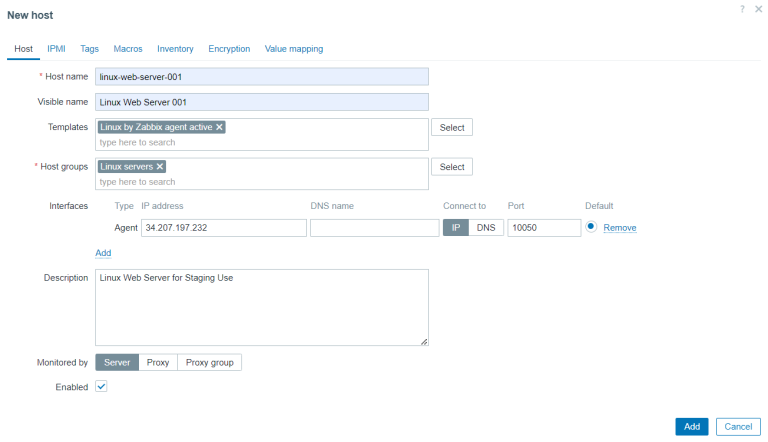Select the Default interface radio button

click(591, 227)
